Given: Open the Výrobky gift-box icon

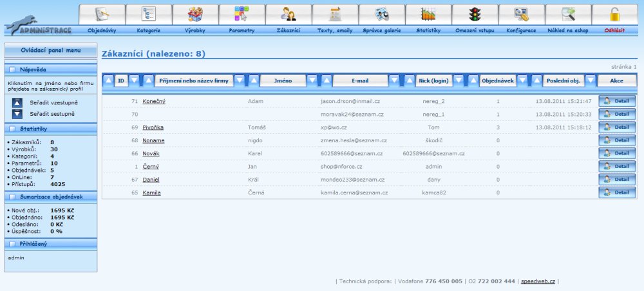Looking at the screenshot, I should (x=195, y=15).
